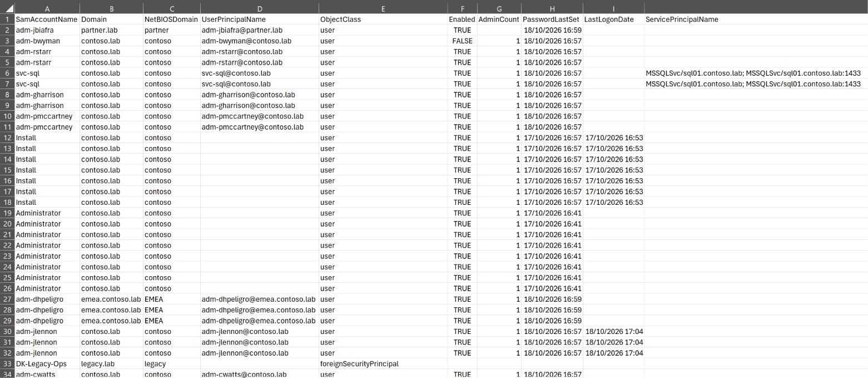Image resolution: width=868 pixels, height=378 pixels.
Task: Select the adm-jlennon@contoso.lab cell in row 31
Action: click(x=259, y=342)
